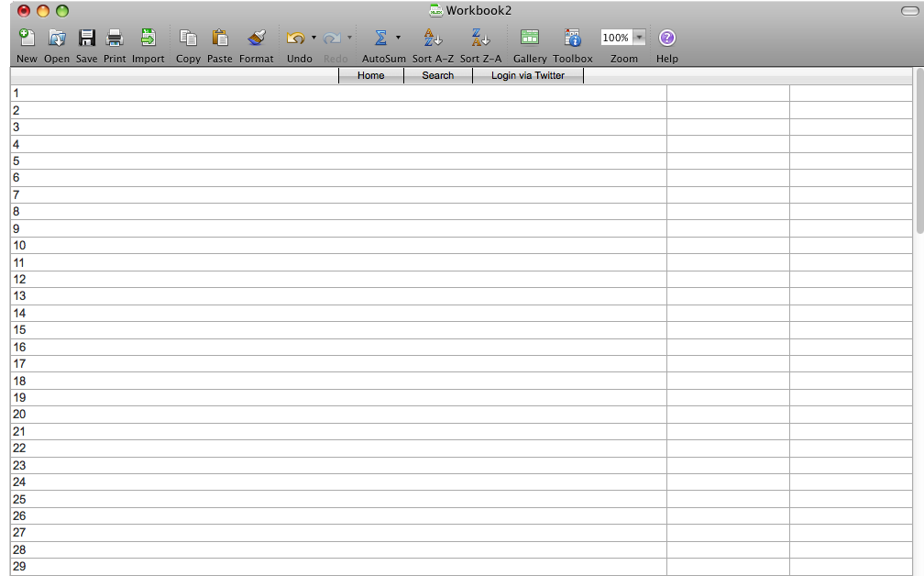
Task: Expand the AutoSum functions dropdown arrow
Action: [x=398, y=39]
